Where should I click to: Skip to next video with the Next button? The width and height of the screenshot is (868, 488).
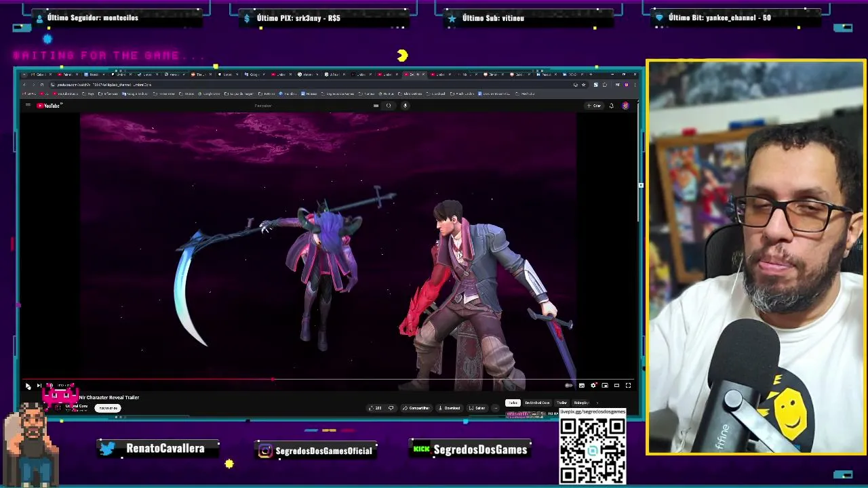point(39,386)
